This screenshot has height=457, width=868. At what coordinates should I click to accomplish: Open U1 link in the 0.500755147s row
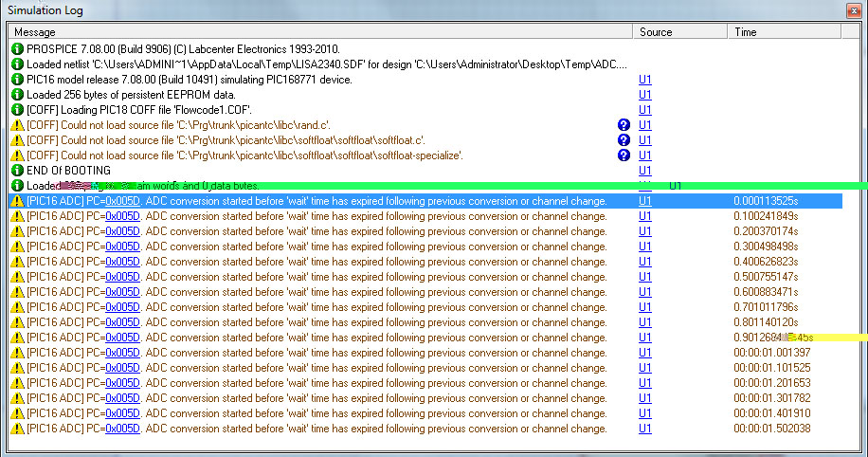tap(645, 277)
